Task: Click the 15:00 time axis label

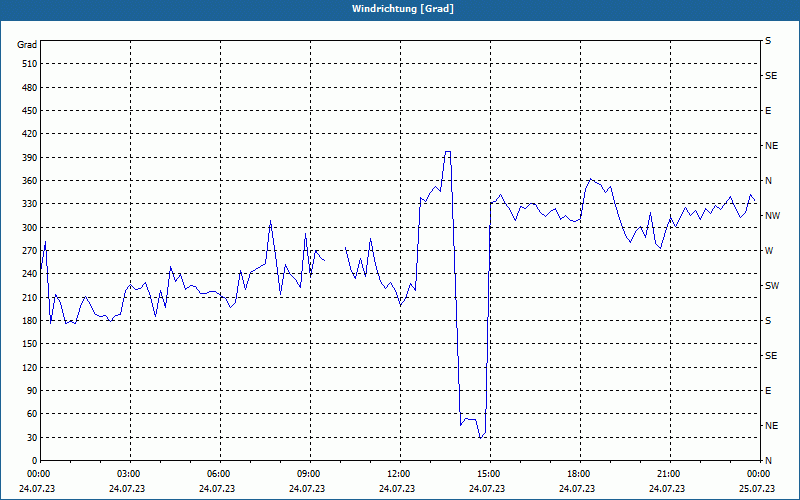Action: tap(490, 474)
